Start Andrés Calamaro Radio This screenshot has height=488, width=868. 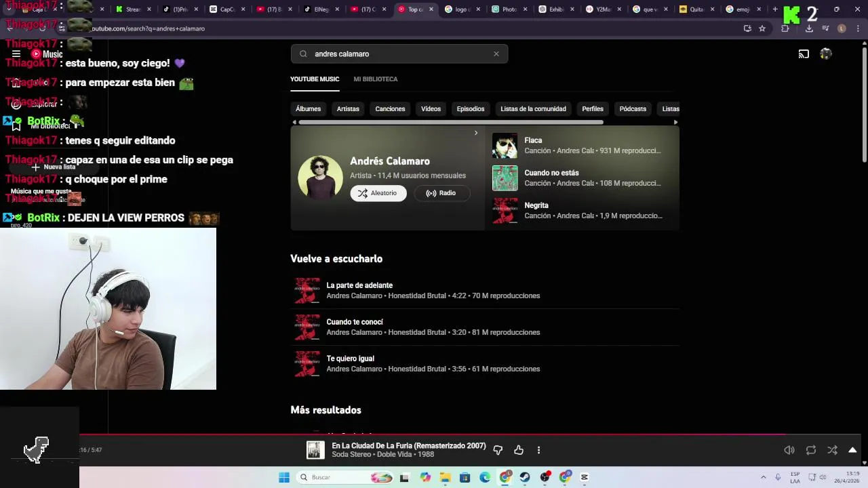tap(441, 193)
